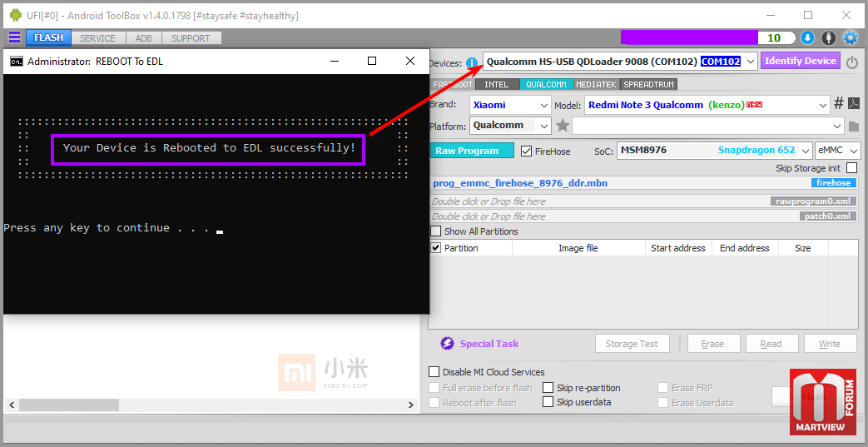The width and height of the screenshot is (868, 447).
Task: Open the hamburger menu icon
Action: pyautogui.click(x=14, y=37)
